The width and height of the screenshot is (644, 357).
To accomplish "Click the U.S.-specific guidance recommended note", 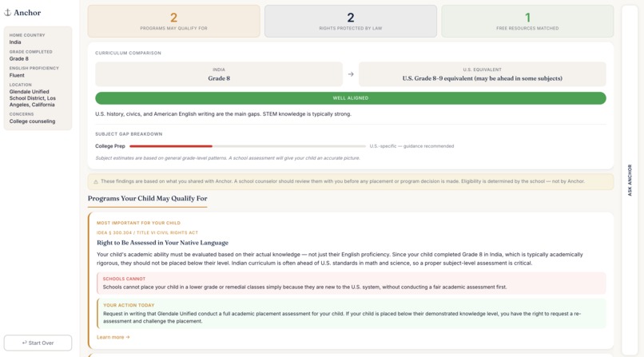I will [x=411, y=146].
